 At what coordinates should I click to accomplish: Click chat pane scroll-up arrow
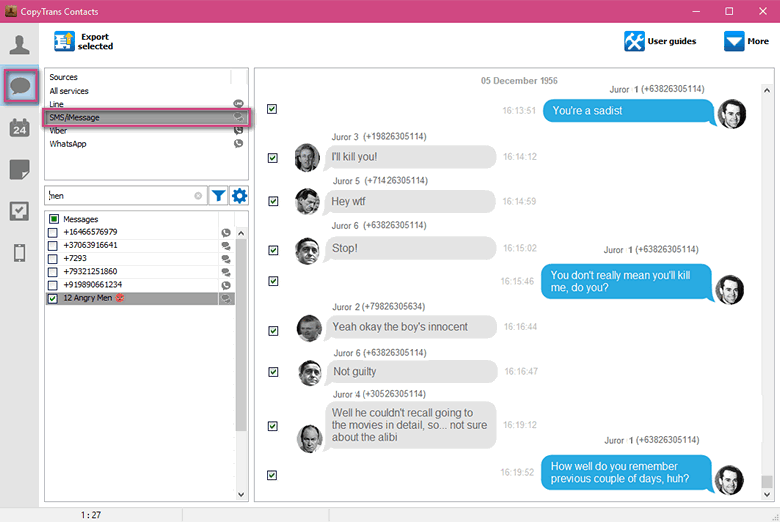pyautogui.click(x=767, y=91)
